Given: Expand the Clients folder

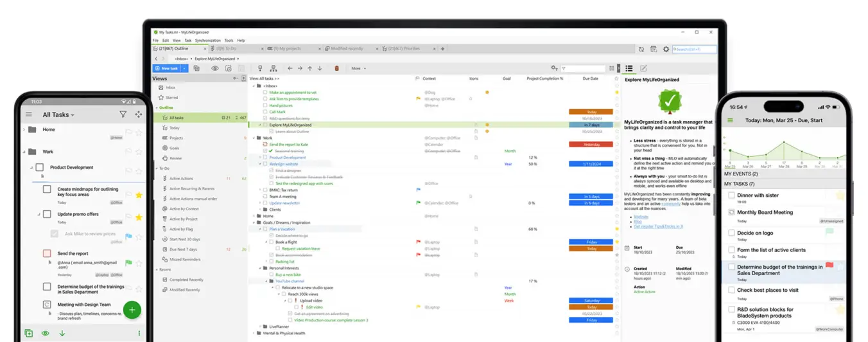Looking at the screenshot, I should (260, 210).
